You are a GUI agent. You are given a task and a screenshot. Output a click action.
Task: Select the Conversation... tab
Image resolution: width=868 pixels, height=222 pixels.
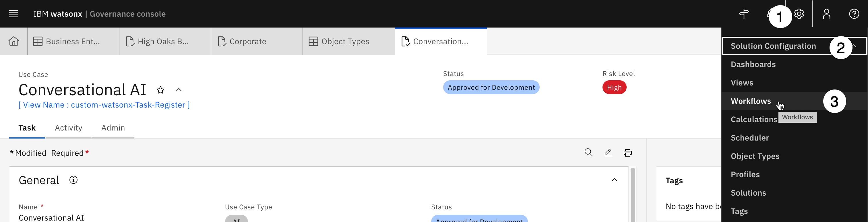click(441, 41)
